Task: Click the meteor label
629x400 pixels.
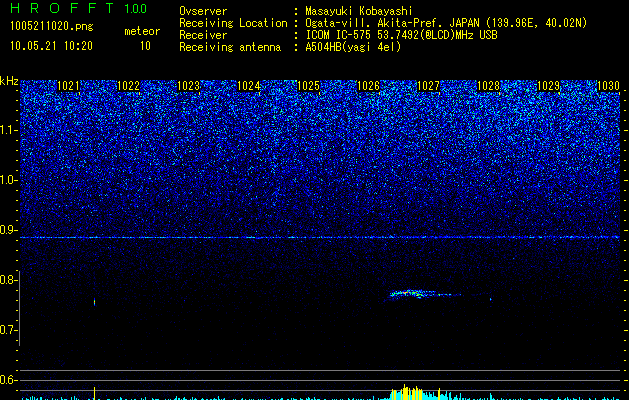Action: click(x=142, y=31)
